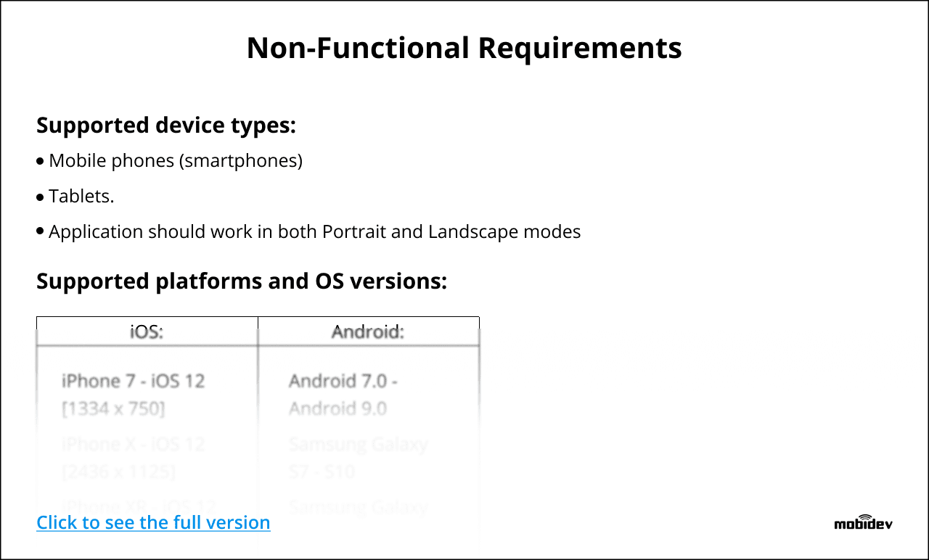
Task: Select the 'Android:' table column header
Action: [368, 332]
